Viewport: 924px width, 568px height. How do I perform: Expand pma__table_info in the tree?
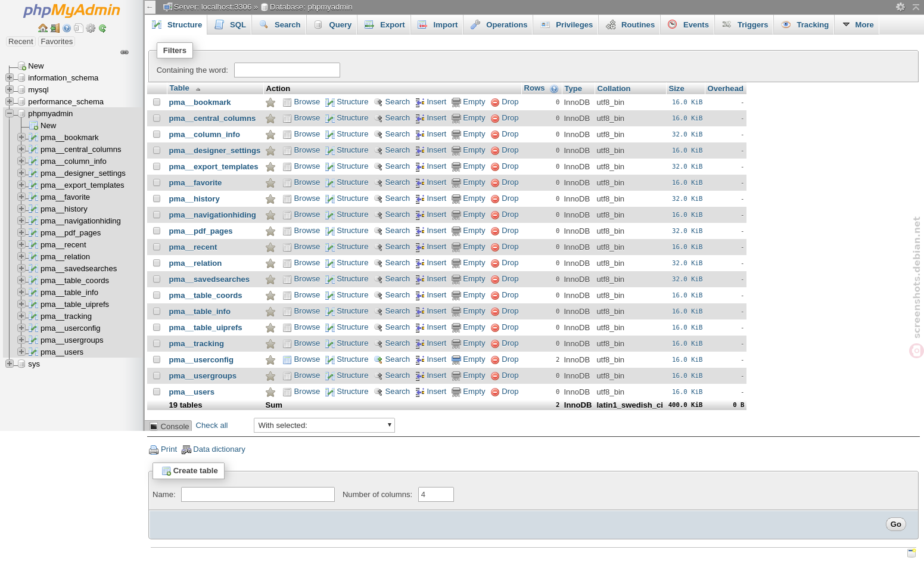click(21, 292)
